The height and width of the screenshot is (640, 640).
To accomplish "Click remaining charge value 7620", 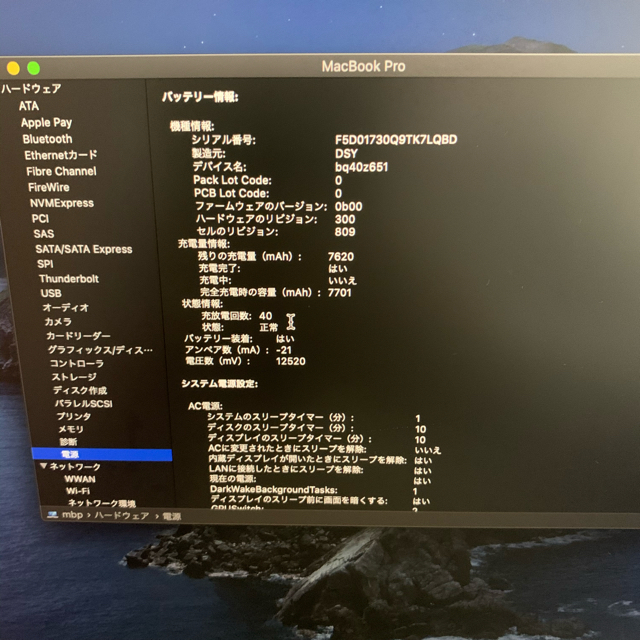I will [x=341, y=257].
